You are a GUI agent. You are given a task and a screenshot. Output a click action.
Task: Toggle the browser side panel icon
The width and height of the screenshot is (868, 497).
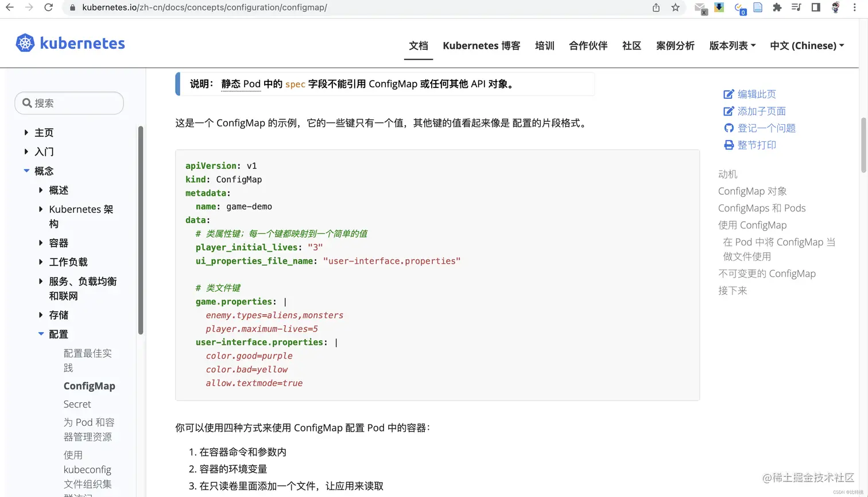[x=816, y=7]
